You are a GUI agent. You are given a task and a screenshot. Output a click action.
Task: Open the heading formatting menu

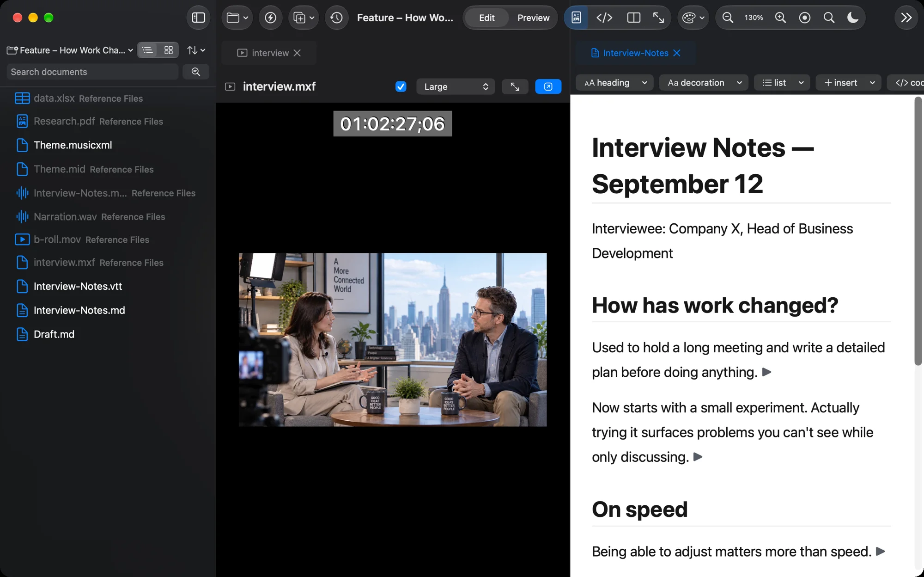coord(615,82)
